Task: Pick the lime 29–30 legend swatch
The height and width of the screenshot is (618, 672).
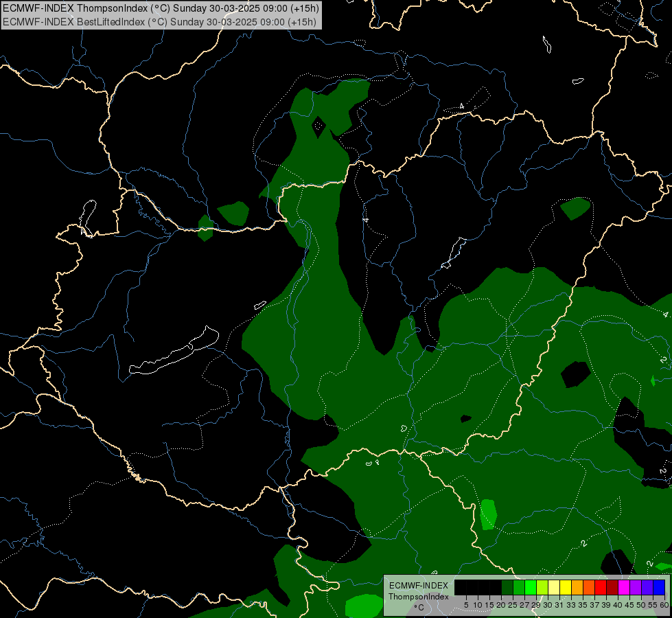Action: (x=542, y=587)
